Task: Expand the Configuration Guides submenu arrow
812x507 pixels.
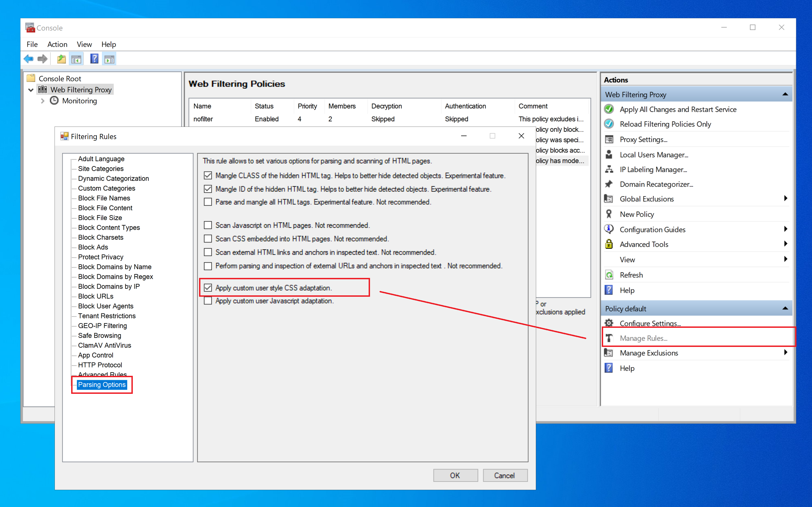Action: tap(786, 229)
